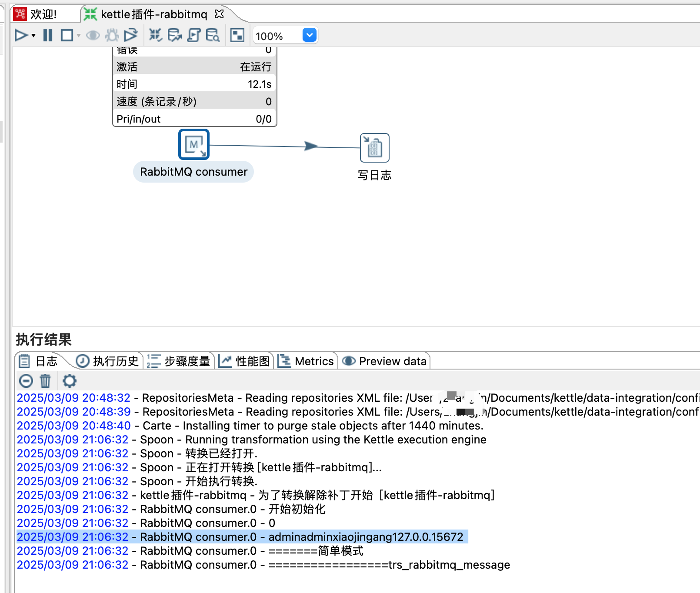Click the 正在打开转换 log line
This screenshot has height=593, width=700.
coord(200,467)
